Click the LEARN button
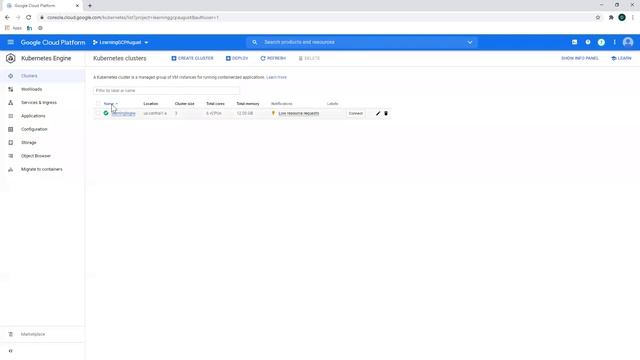Image resolution: width=640 pixels, height=360 pixels. (x=621, y=58)
